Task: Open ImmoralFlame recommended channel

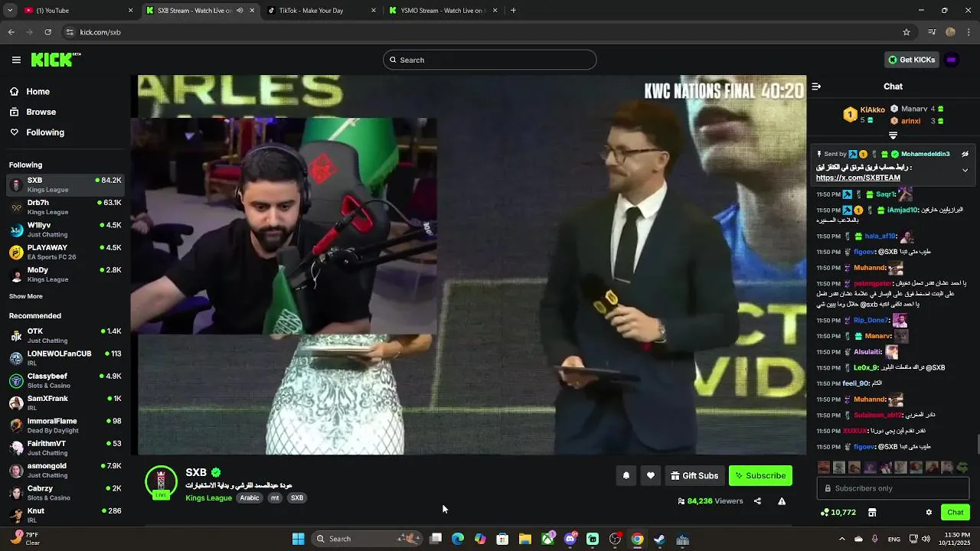Action: tap(65, 425)
